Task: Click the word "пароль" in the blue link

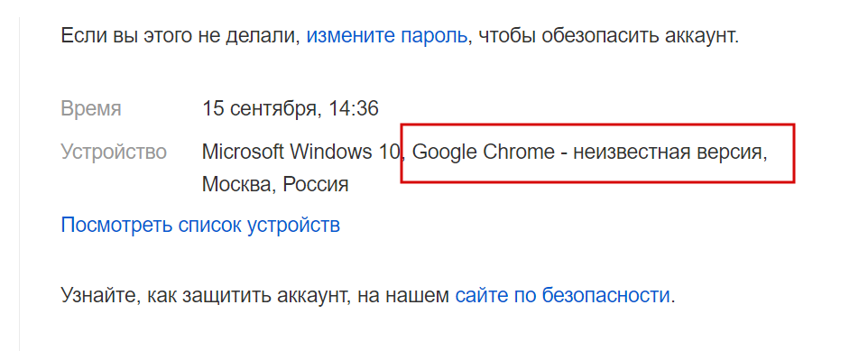Action: (433, 37)
